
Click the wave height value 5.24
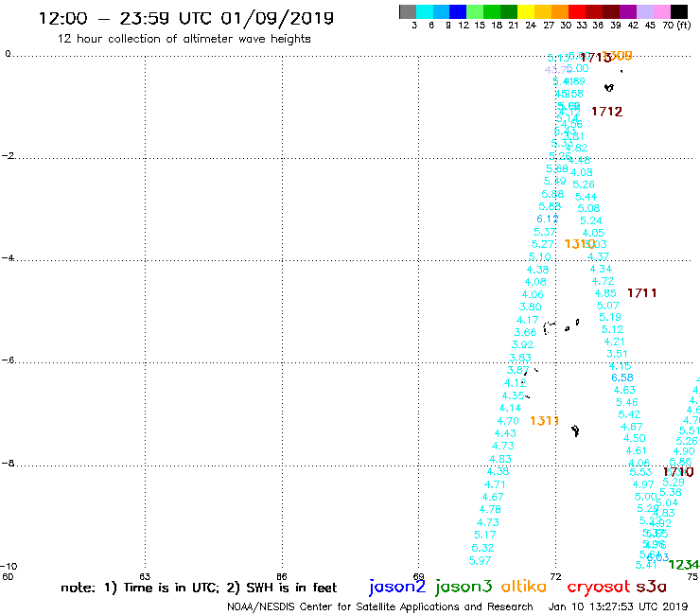click(x=590, y=220)
